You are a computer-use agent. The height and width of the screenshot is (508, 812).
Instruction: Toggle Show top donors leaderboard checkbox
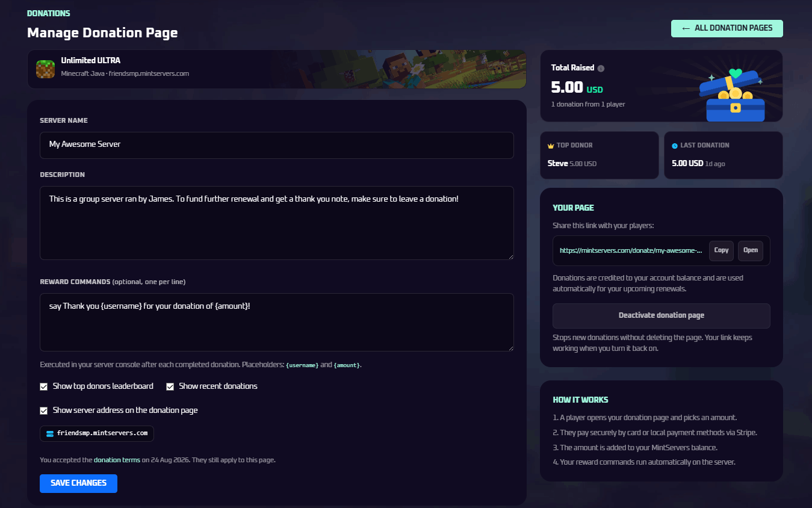(x=43, y=386)
